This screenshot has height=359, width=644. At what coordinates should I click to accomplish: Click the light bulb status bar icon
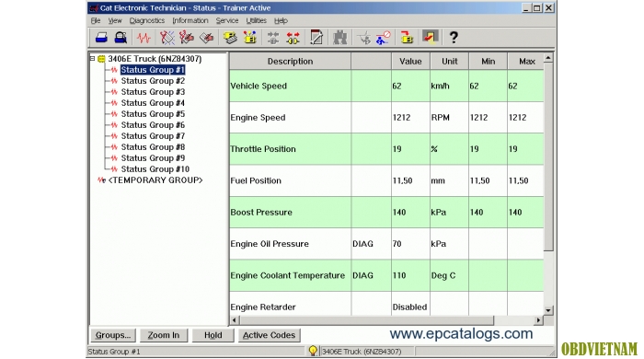click(313, 351)
